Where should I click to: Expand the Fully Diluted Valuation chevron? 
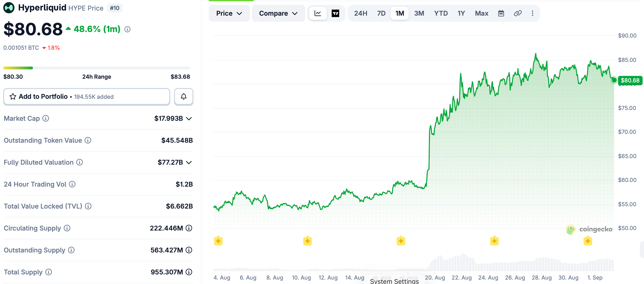point(189,163)
